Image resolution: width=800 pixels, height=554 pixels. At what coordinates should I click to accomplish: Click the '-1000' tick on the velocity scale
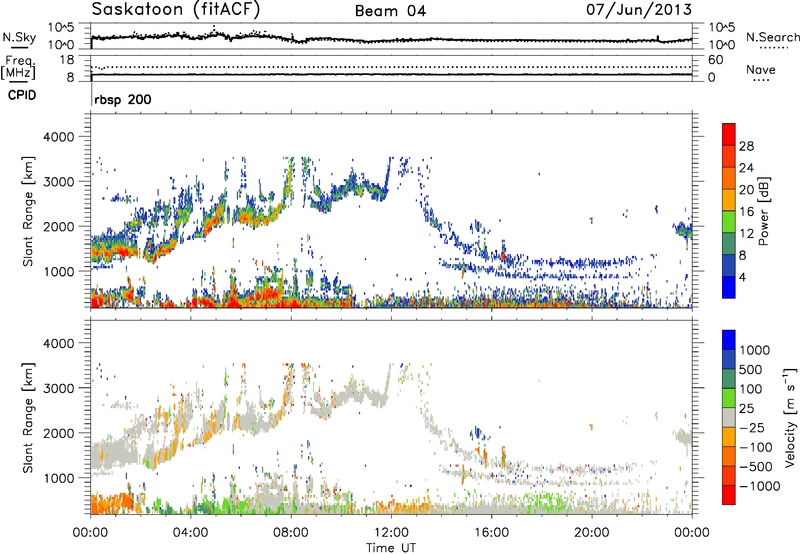[760, 486]
